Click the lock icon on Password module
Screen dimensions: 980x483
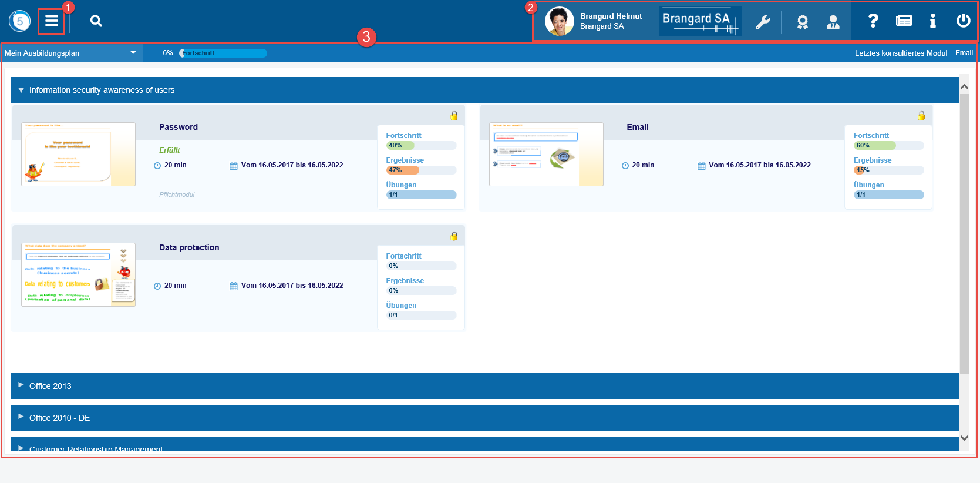454,116
